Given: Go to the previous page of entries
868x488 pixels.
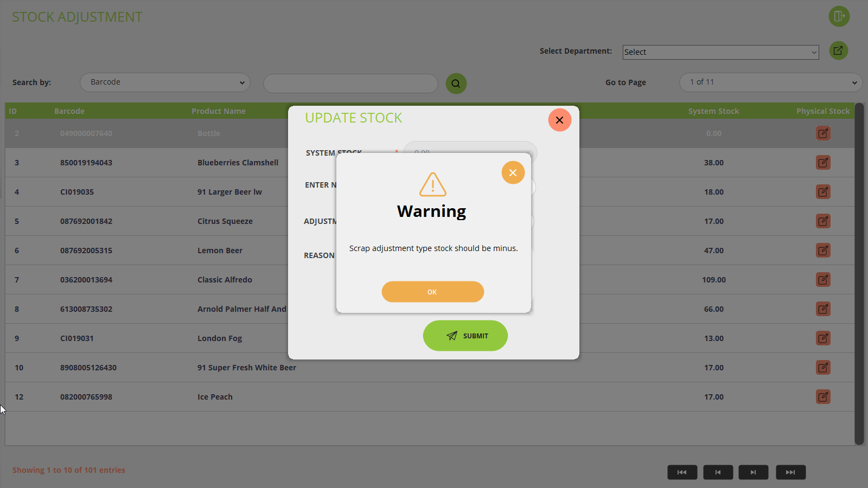Looking at the screenshot, I should [718, 472].
